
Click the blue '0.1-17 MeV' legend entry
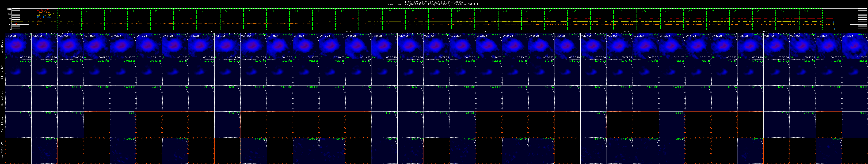coord(48,17)
